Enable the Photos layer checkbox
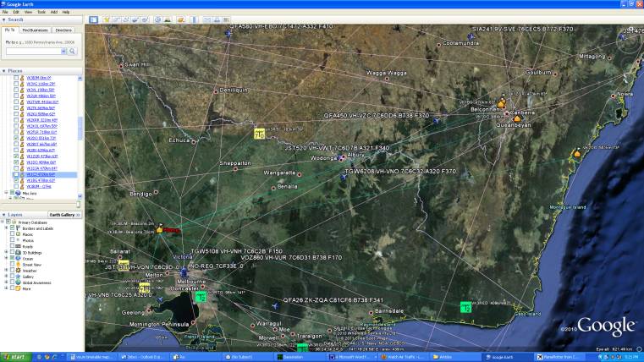The image size is (644, 362). click(13, 240)
